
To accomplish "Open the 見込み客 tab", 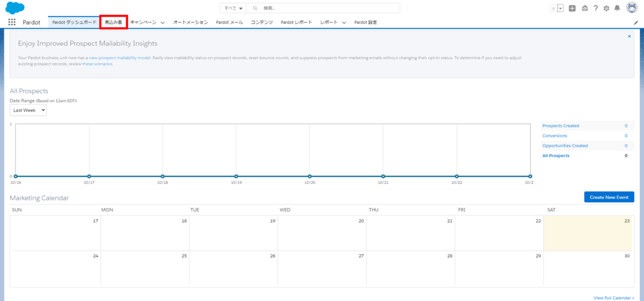I will click(x=113, y=23).
